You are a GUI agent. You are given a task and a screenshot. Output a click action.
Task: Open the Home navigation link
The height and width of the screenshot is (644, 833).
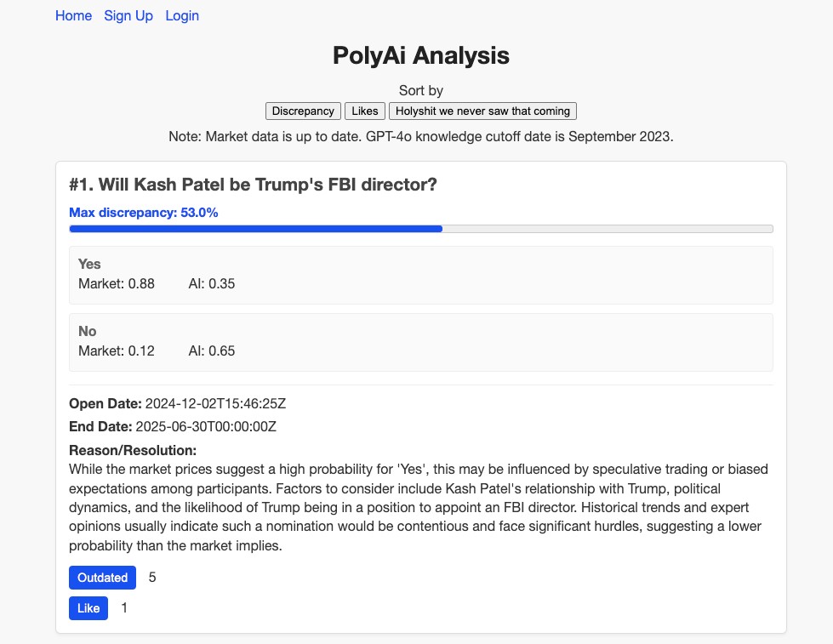[73, 16]
